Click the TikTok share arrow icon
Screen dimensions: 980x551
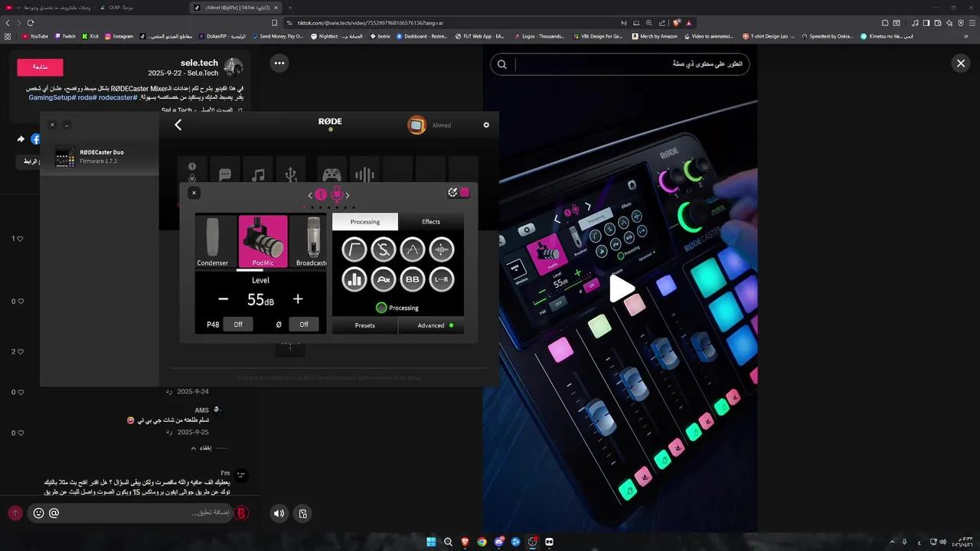pyautogui.click(x=21, y=139)
